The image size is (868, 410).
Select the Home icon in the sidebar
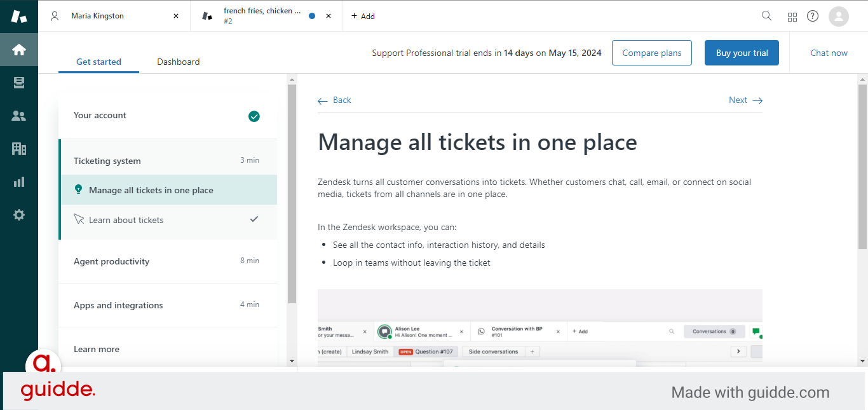(19, 50)
